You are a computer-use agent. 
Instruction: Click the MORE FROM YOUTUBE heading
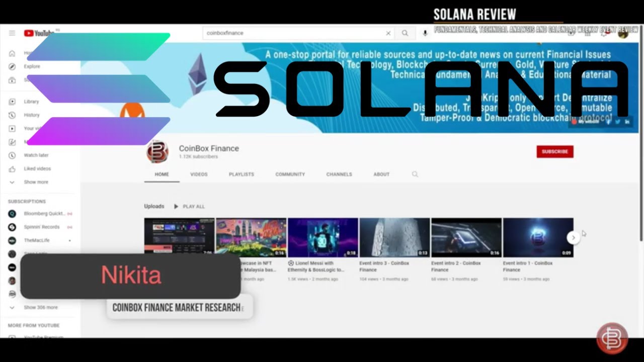click(34, 326)
